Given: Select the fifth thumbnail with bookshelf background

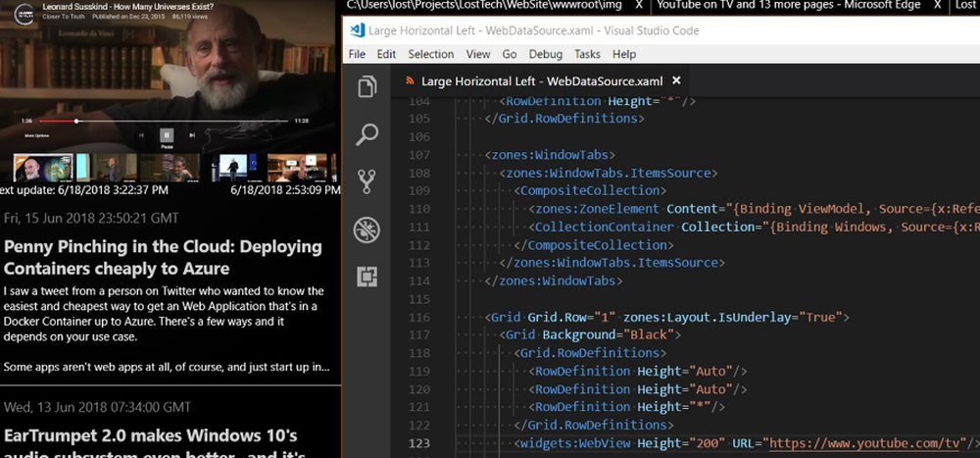Looking at the screenshot, I should pyautogui.click(x=297, y=168).
